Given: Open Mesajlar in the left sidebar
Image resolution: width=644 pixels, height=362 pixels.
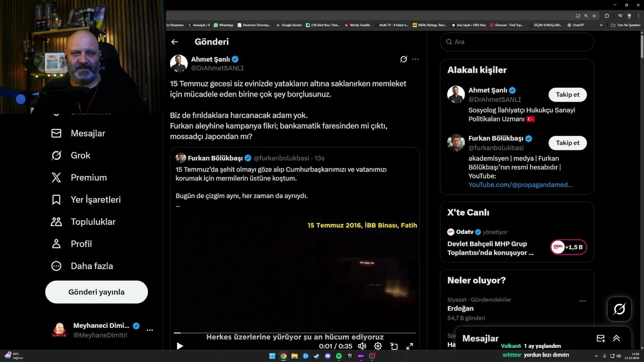Looking at the screenshot, I should 78,133.
